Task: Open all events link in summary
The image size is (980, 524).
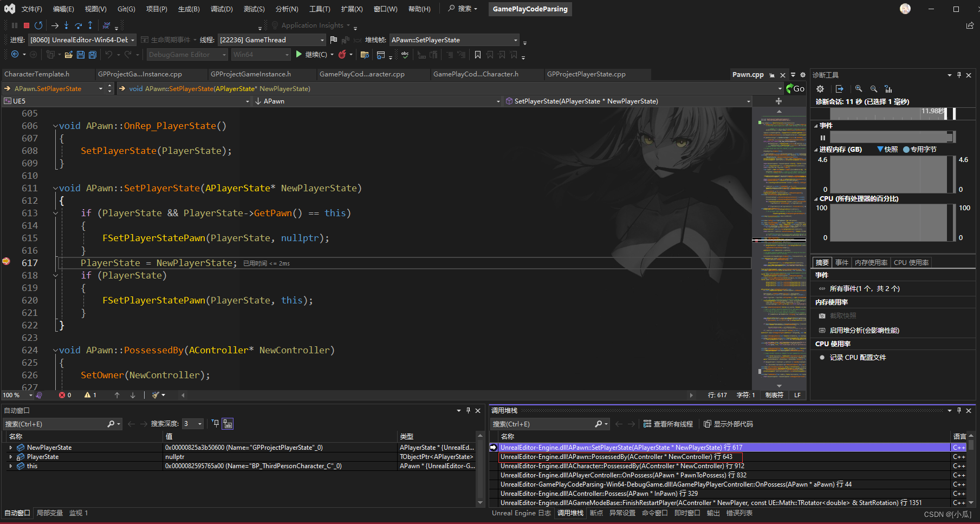Action: point(865,289)
